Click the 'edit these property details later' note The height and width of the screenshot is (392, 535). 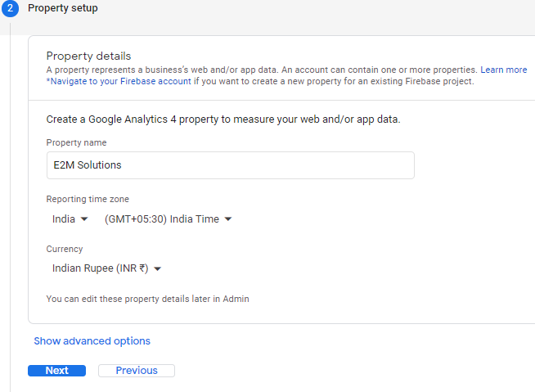click(x=147, y=300)
